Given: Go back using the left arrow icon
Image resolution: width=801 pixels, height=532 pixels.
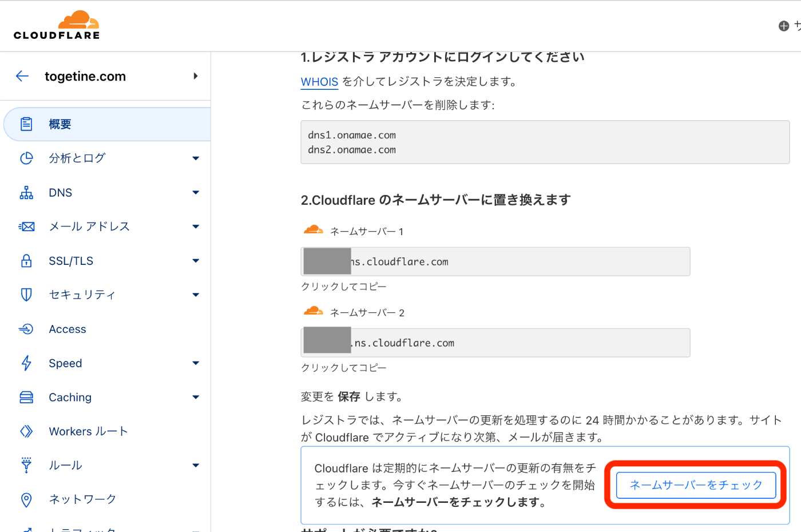Looking at the screenshot, I should point(22,76).
